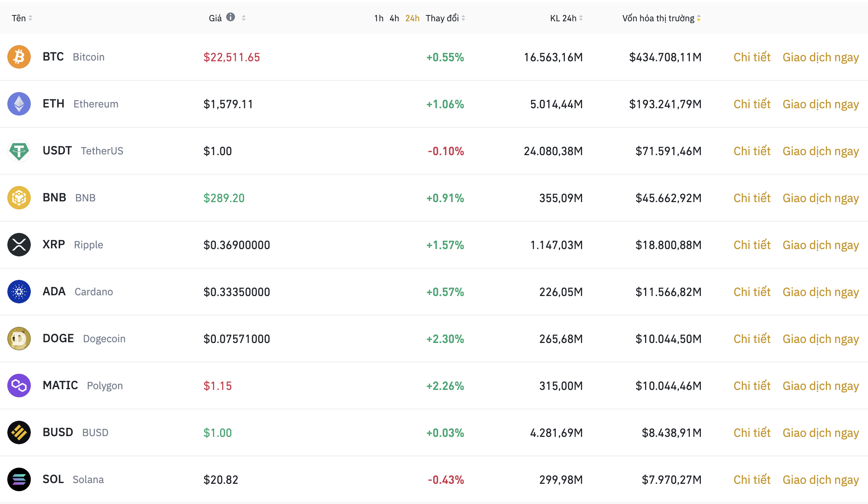
Task: Click the MATIC price $1.15
Action: coord(218,386)
